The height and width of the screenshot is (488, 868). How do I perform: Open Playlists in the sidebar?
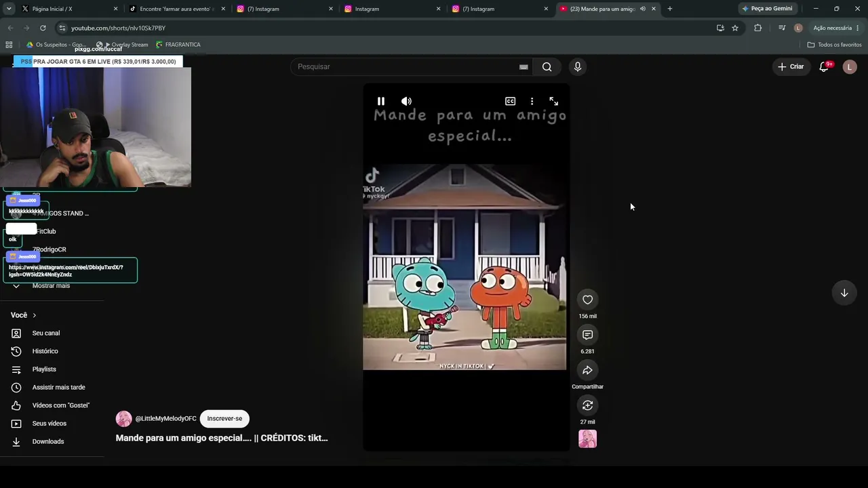coord(44,369)
